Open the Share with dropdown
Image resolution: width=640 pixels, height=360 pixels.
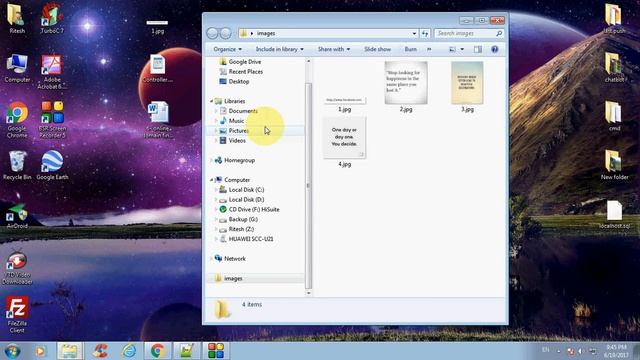pyautogui.click(x=334, y=49)
